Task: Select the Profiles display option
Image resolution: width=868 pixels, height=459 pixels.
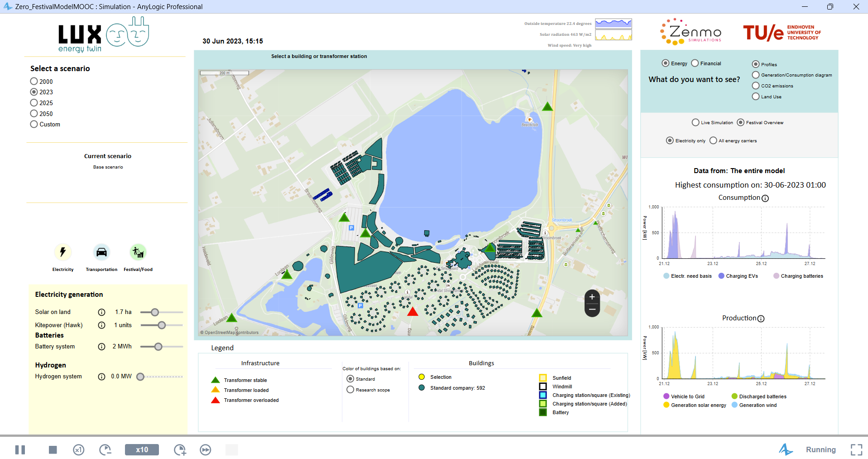Action: pyautogui.click(x=756, y=64)
